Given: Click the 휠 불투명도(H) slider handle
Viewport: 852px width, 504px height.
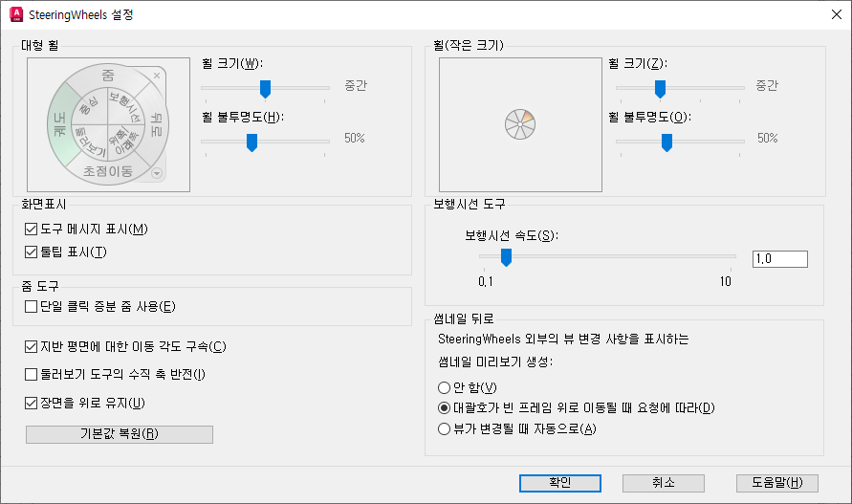Looking at the screenshot, I should [x=251, y=142].
